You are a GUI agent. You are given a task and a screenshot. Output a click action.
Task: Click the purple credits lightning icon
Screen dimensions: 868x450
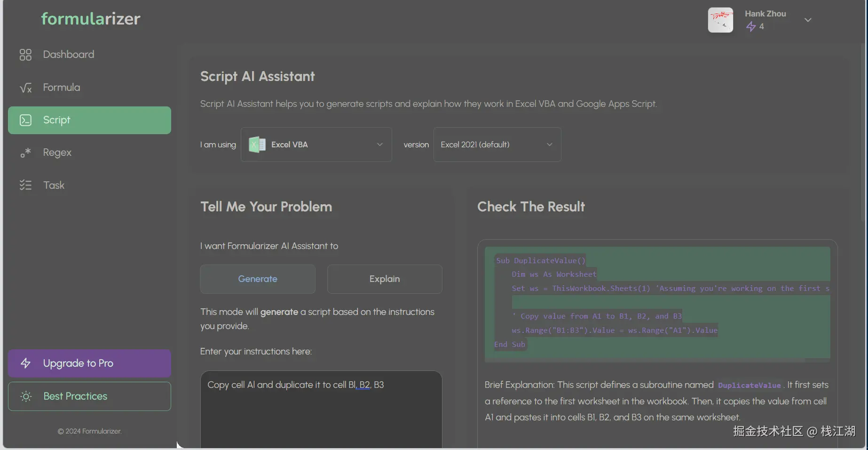pyautogui.click(x=751, y=26)
